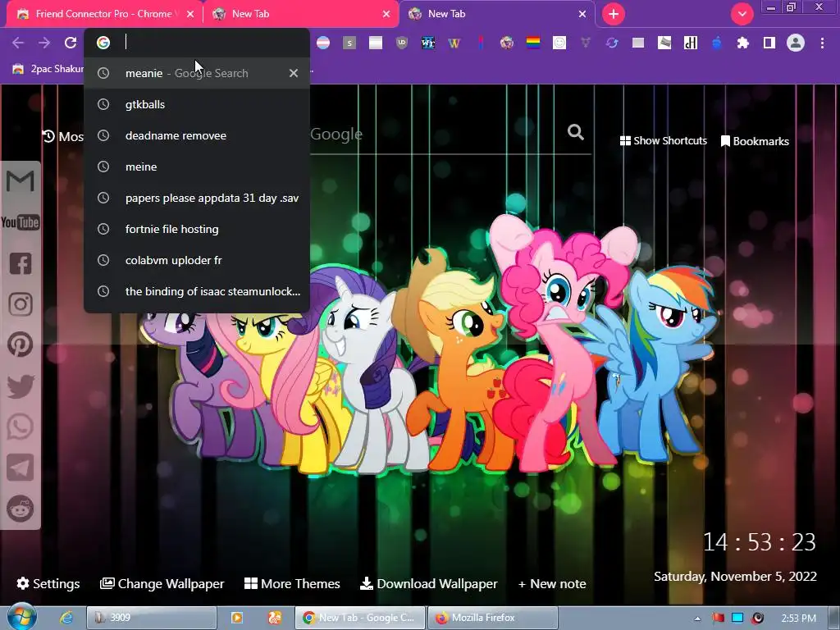Image resolution: width=840 pixels, height=630 pixels.
Task: Select 'papers please appdata 31 day .sav' suggestion
Action: pos(197,198)
